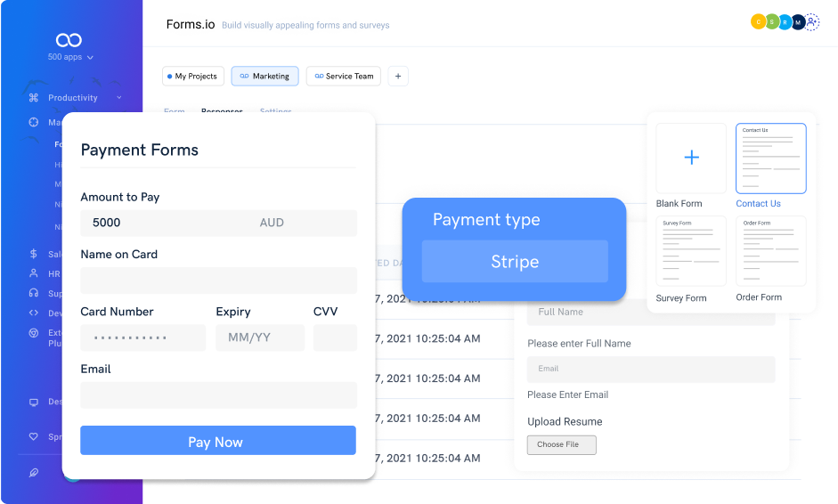Click the HR person icon
Screen dimensions: 838x504
[x=34, y=273]
